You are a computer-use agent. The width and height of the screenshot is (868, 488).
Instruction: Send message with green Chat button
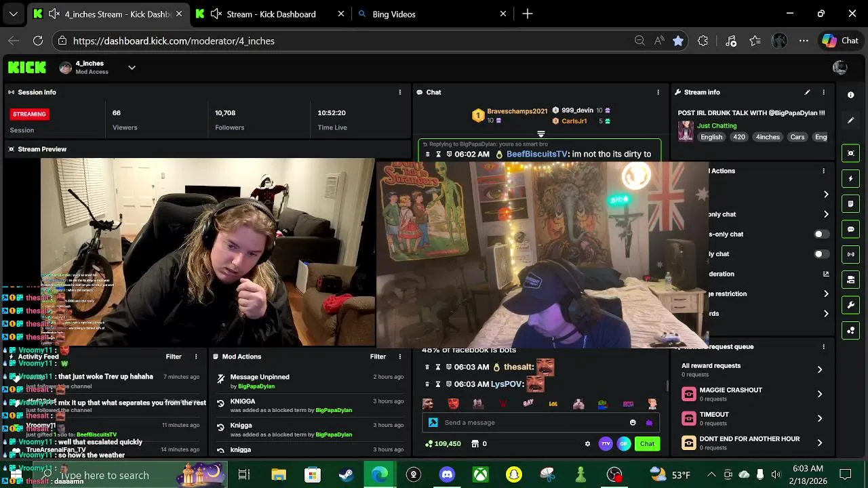647,444
